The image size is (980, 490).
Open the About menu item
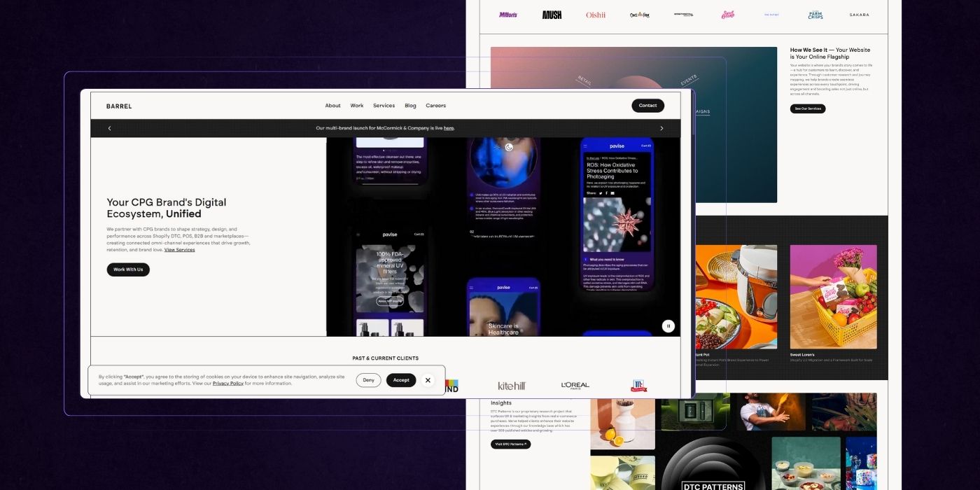332,106
